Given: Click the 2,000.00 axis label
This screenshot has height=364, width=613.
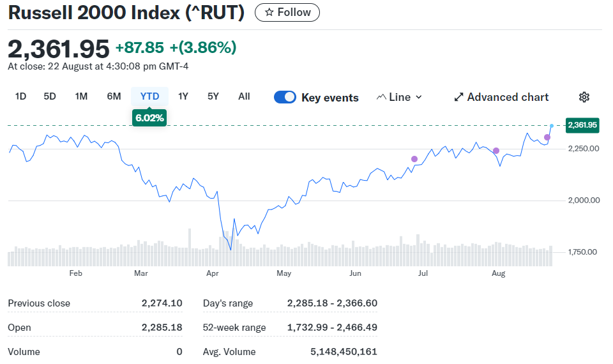Looking at the screenshot, I should (x=584, y=200).
